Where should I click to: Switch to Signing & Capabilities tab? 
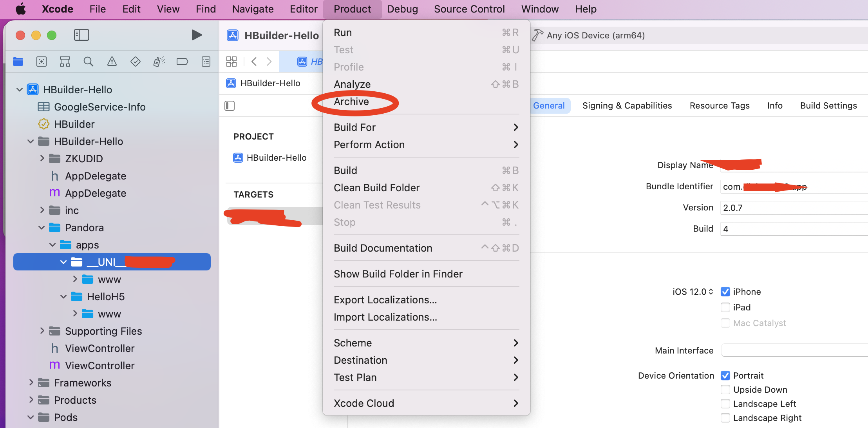tap(627, 105)
